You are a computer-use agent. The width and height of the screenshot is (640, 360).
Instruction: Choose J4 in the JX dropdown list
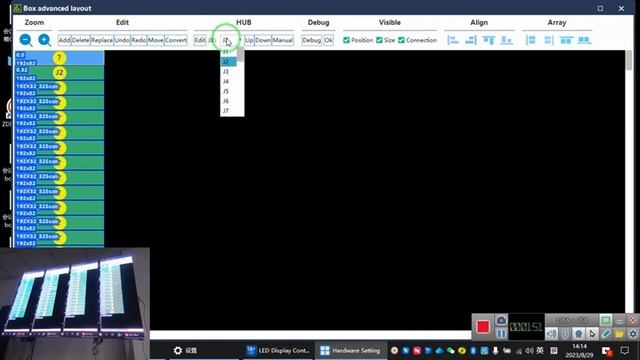coord(228,81)
